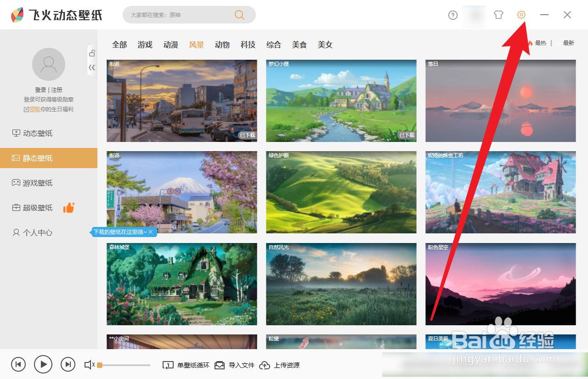
Task: Open the 小房间 wallpaper thumbnail
Action: point(182,341)
